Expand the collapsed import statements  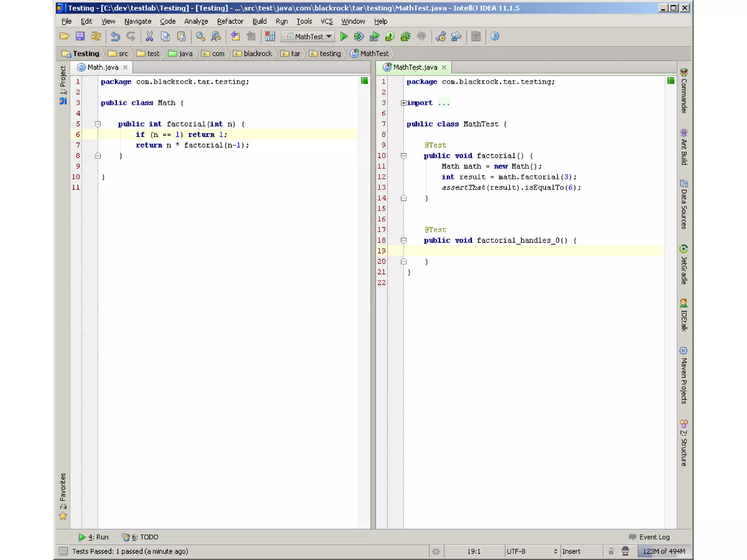click(x=403, y=103)
